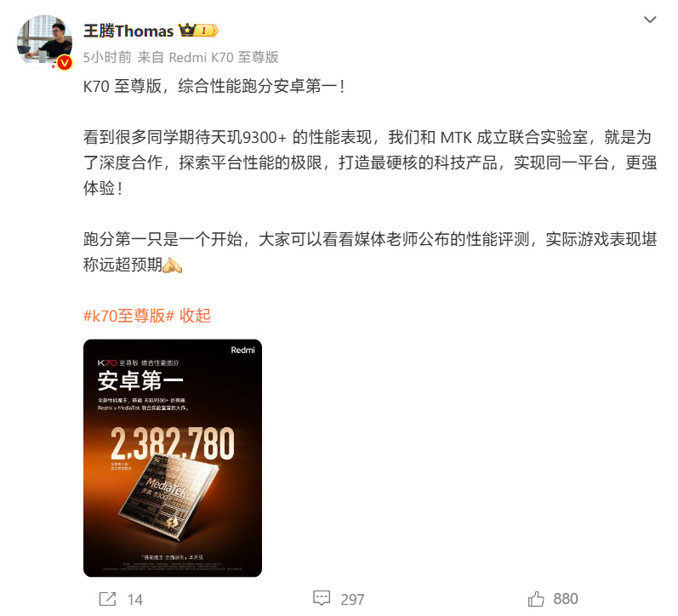The image size is (678, 616).
Task: Like the post with thumbs-up icon
Action: (x=536, y=599)
